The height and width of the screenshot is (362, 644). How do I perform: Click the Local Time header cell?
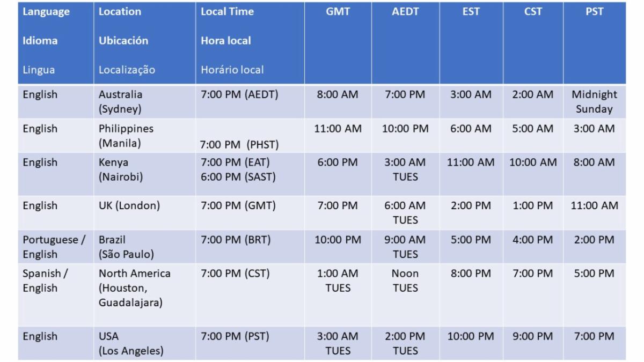coord(227,12)
